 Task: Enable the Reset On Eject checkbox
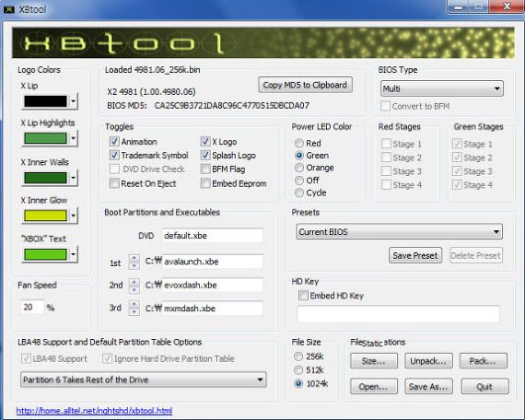(114, 183)
